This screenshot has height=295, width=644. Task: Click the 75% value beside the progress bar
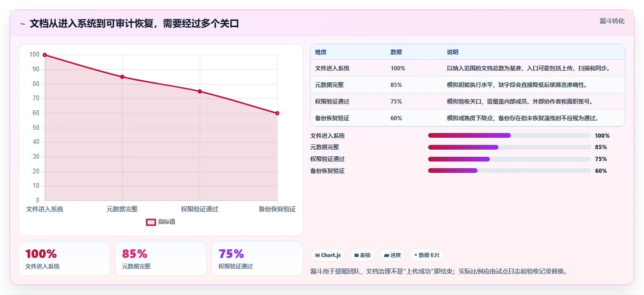pos(601,159)
